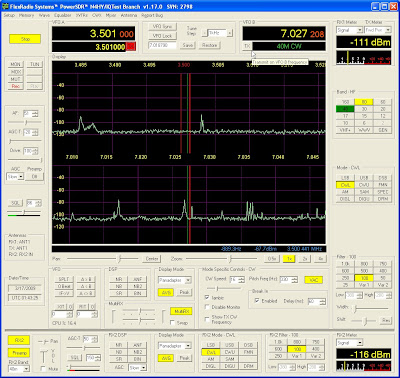Click the yellow Stop button
This screenshot has height=378, width=400.
(x=25, y=39)
